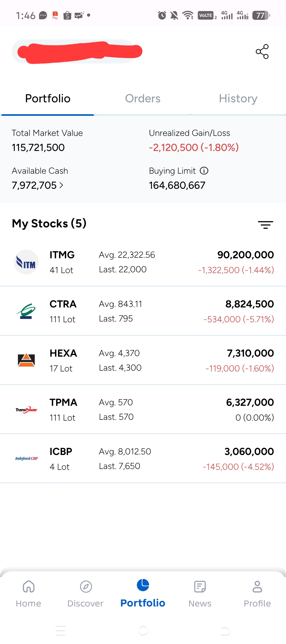Switch to the History tab
286x644 pixels.
click(238, 99)
